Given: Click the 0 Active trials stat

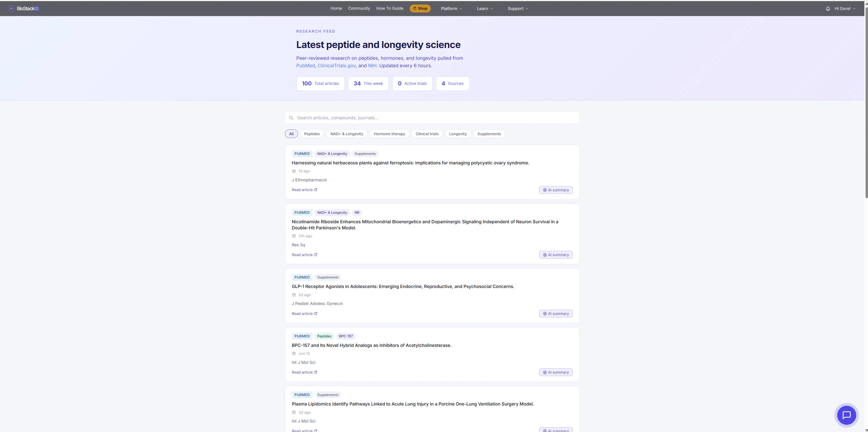Looking at the screenshot, I should pos(412,84).
